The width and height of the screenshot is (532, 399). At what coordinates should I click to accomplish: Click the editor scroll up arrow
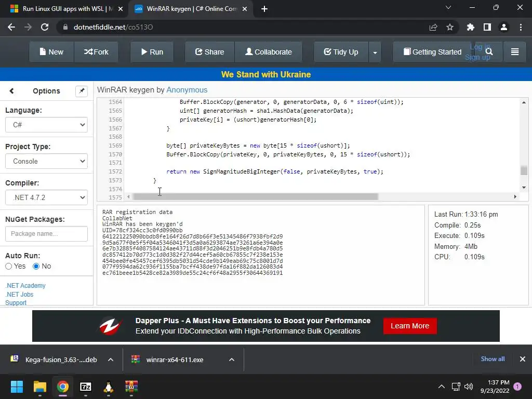(x=524, y=102)
